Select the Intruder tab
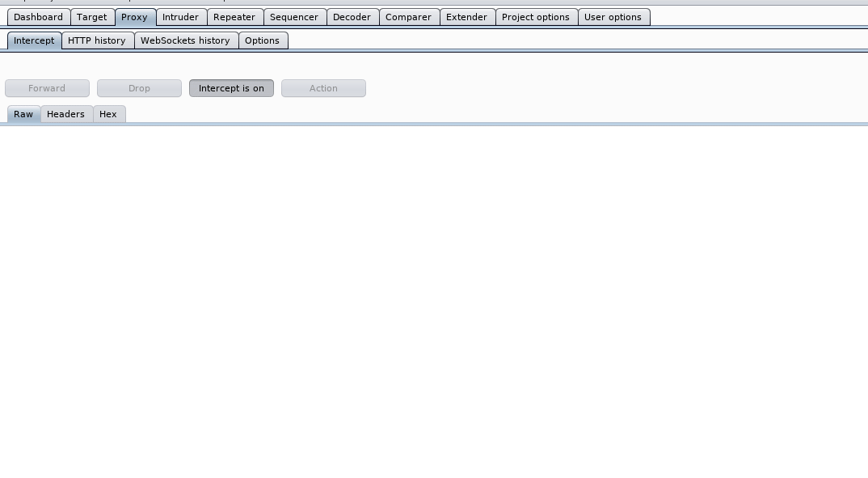 click(x=180, y=17)
